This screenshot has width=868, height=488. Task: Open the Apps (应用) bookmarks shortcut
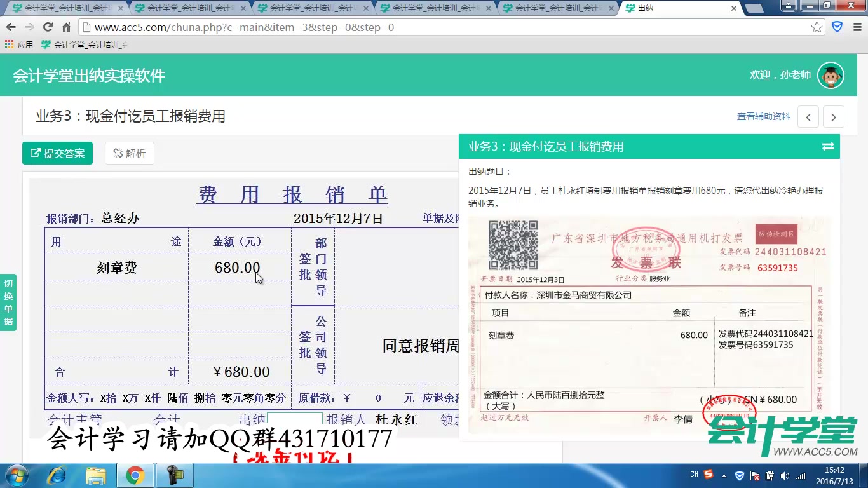[19, 44]
